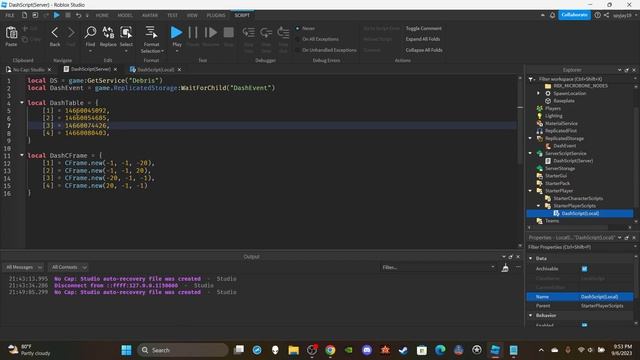Screen dimensions: 640x360
Task: Switch to the HOME ribbon tab
Action: point(102,15)
